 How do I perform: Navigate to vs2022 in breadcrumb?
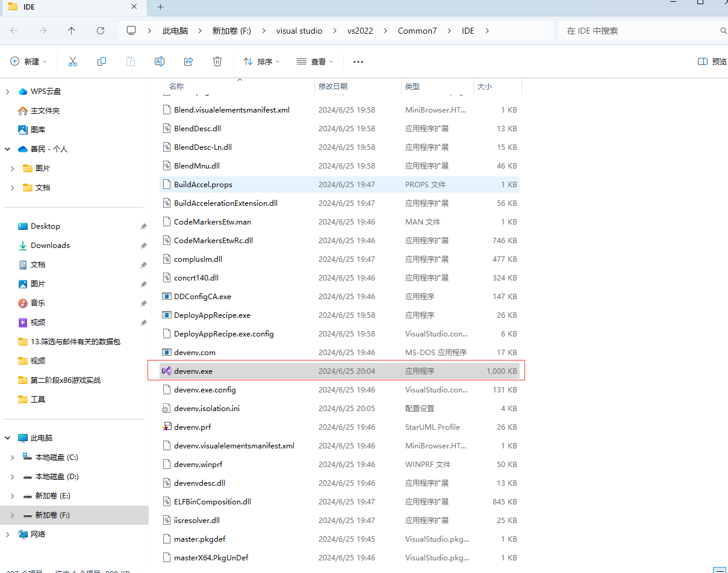point(360,31)
